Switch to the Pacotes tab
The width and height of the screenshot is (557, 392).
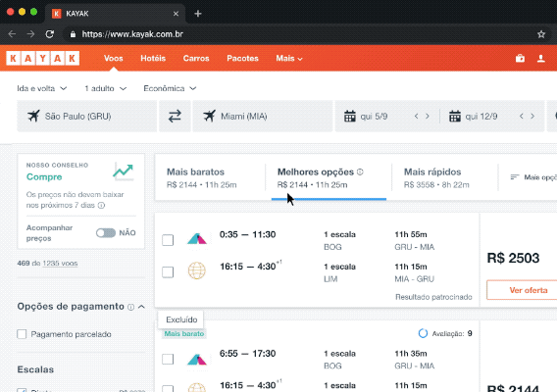(x=242, y=58)
